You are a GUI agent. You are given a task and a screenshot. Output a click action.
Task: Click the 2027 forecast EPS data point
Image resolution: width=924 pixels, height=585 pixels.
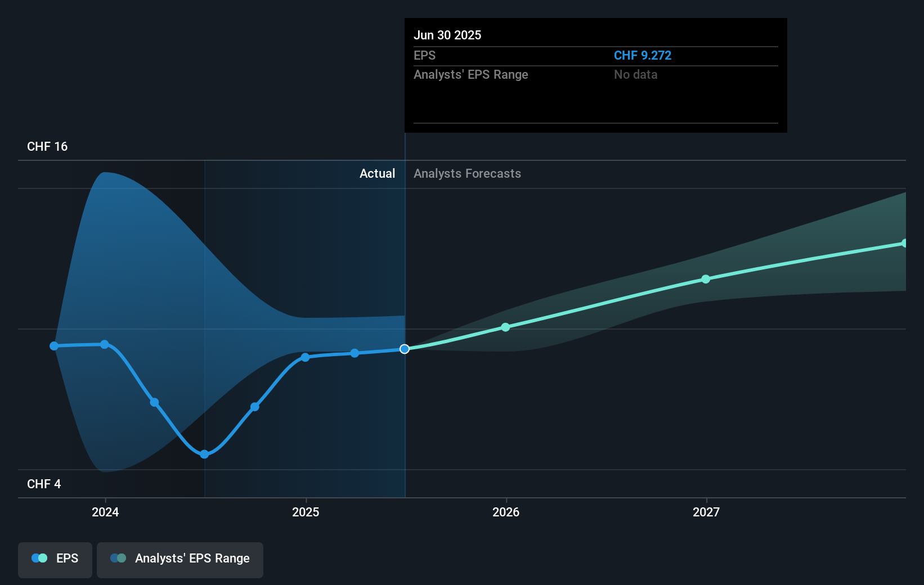pos(706,279)
